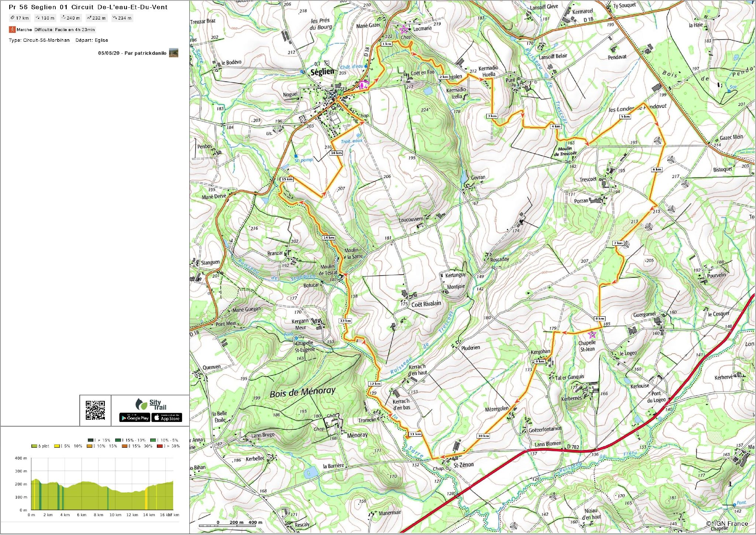Click the patrickdanilo author avatar thumbnail
This screenshot has width=756, height=535.
[x=173, y=53]
